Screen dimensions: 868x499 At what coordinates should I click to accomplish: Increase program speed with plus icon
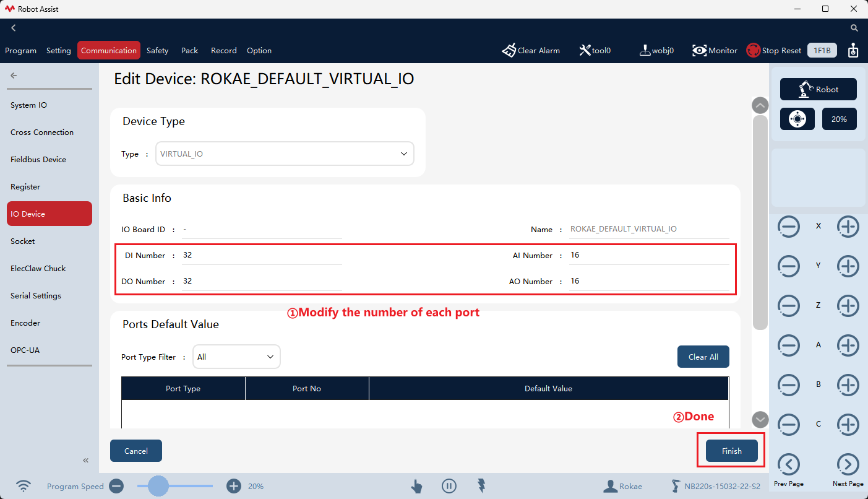point(233,486)
